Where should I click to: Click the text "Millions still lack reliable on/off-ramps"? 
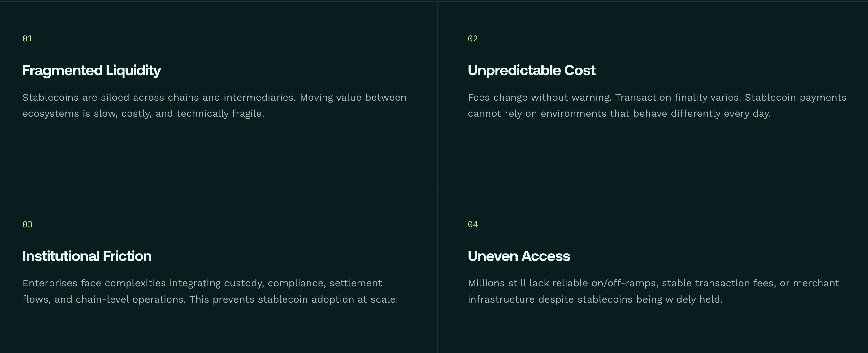pyautogui.click(x=563, y=283)
